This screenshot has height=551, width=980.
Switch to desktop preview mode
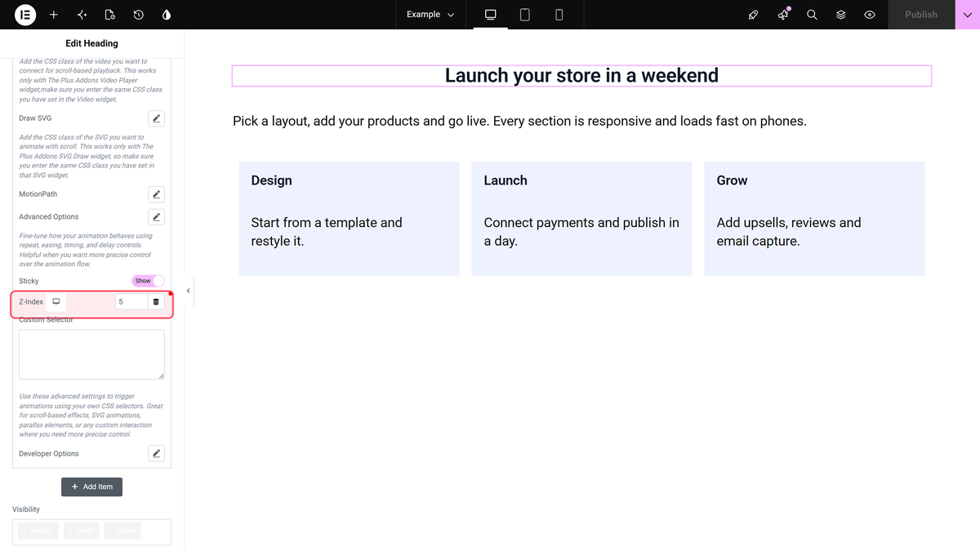(x=491, y=15)
